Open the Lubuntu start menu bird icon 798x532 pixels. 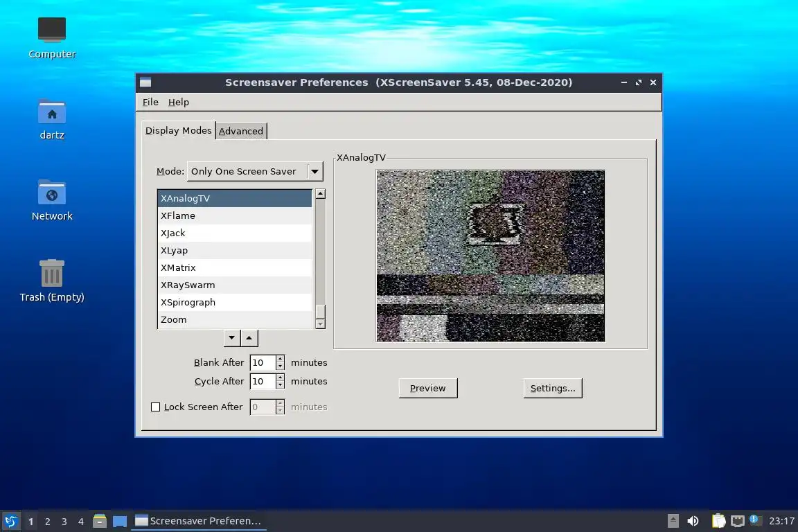tap(10, 521)
